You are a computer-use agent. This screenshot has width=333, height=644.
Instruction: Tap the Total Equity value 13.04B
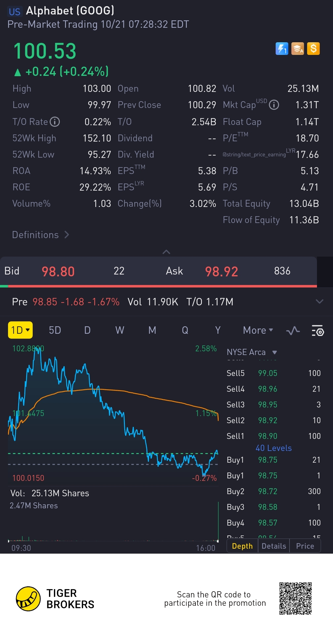pyautogui.click(x=304, y=204)
